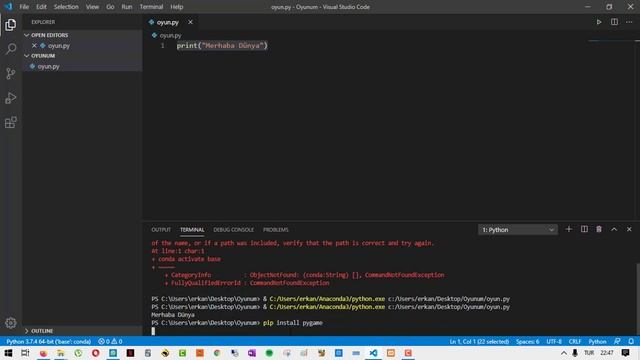Open Windows Action Center notifications
Viewport: 640px width, 360px height.
(625, 353)
